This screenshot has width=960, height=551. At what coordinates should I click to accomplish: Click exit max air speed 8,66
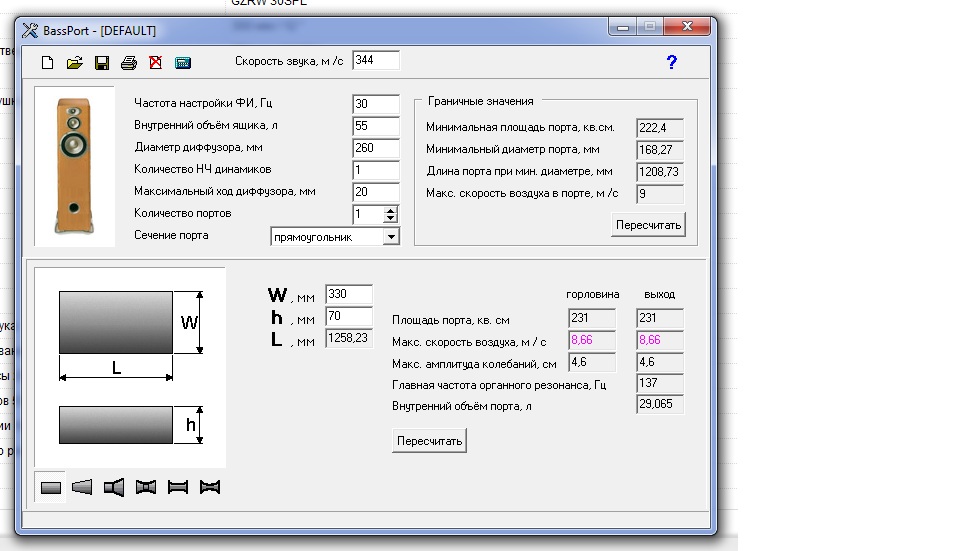660,340
